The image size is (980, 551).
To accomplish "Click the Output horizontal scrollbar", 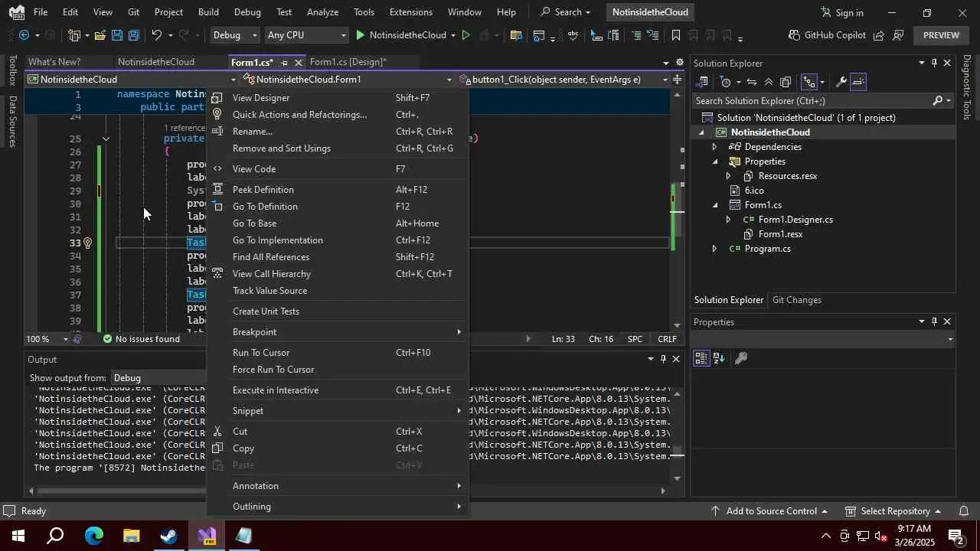I will point(348,491).
